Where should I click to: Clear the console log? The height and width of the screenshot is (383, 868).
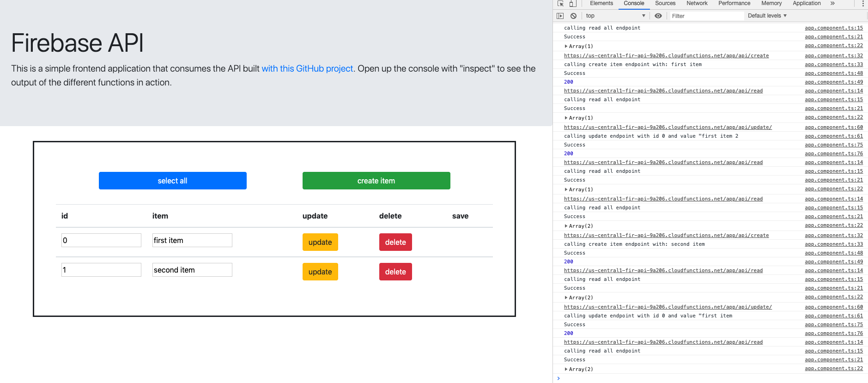tap(573, 16)
